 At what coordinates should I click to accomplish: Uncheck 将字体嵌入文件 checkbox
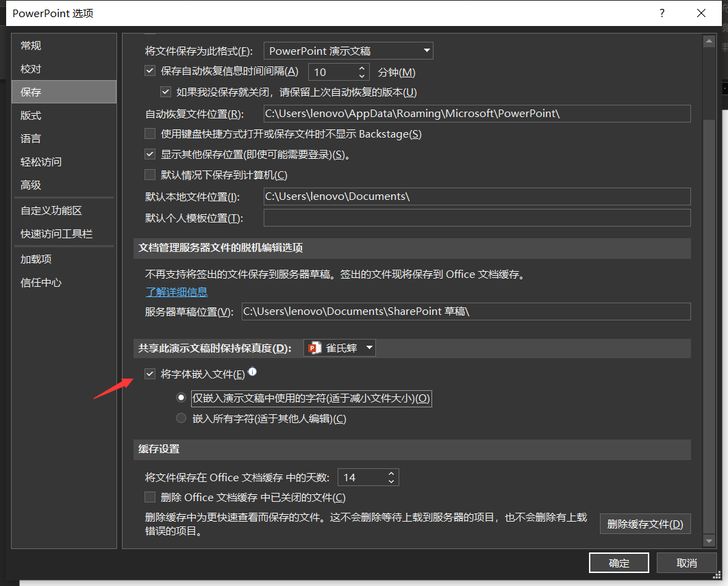[x=150, y=374]
